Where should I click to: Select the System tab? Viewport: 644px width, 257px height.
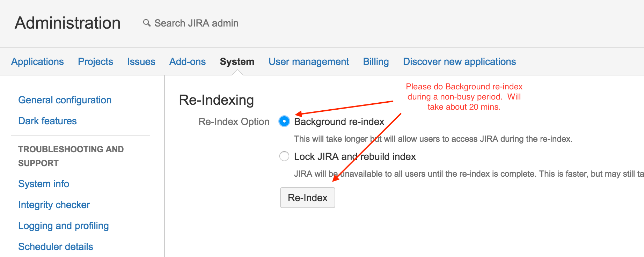[x=237, y=61]
